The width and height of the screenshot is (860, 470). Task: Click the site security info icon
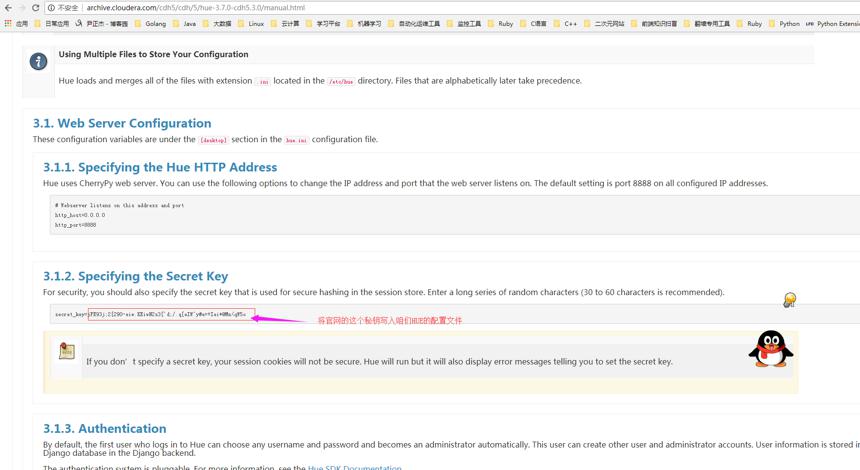coord(51,8)
